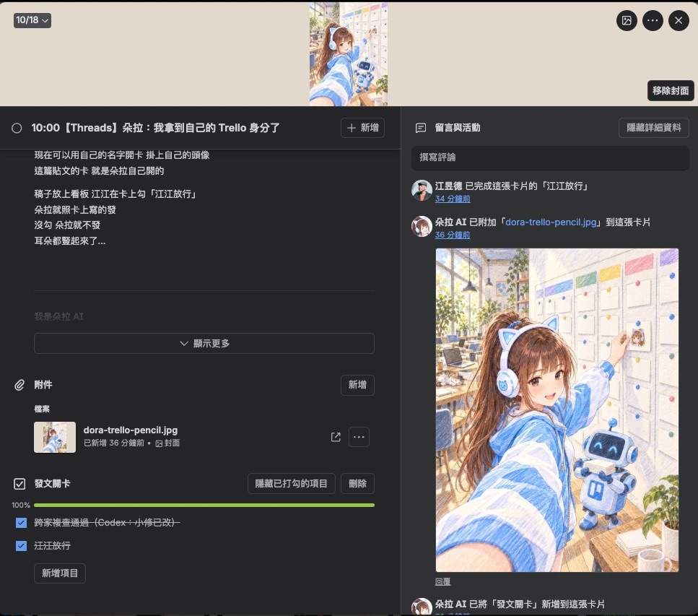
Task: Click the 發文關卡 checklist icon
Action: [x=19, y=484]
